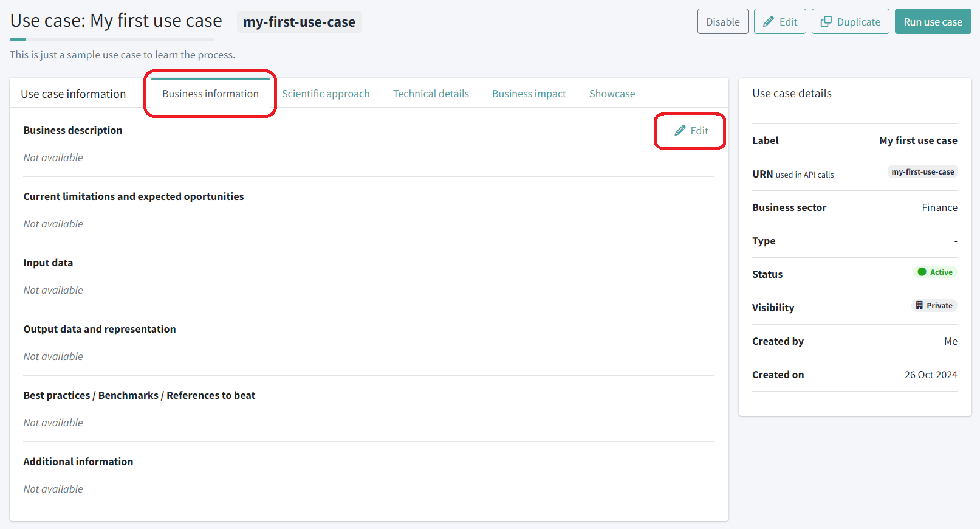Click the my-first-use-case slug next to the title
The width and height of the screenshot is (980, 529).
point(299,22)
